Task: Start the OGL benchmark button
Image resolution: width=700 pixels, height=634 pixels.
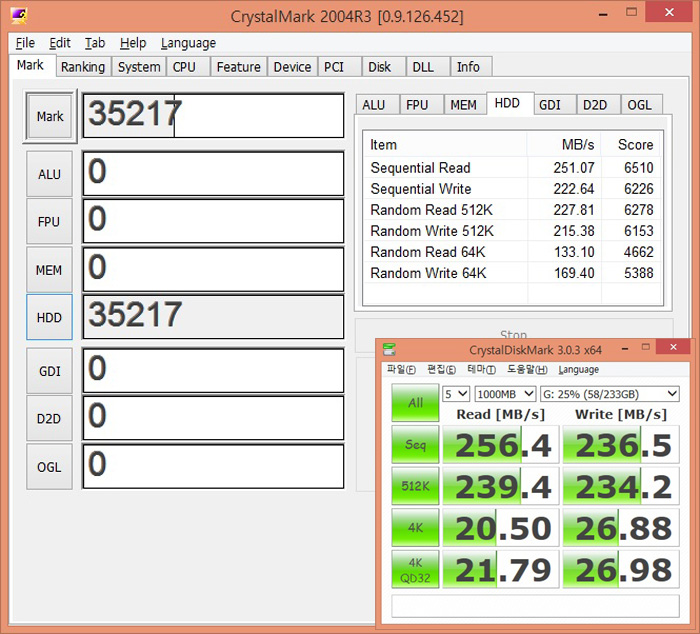Action: [x=50, y=467]
